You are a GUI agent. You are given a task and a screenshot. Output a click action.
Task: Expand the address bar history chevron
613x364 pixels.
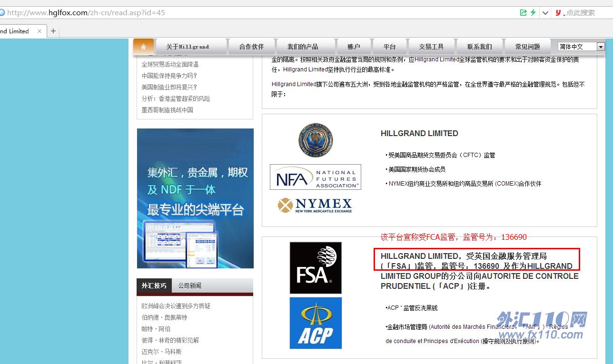pyautogui.click(x=545, y=13)
